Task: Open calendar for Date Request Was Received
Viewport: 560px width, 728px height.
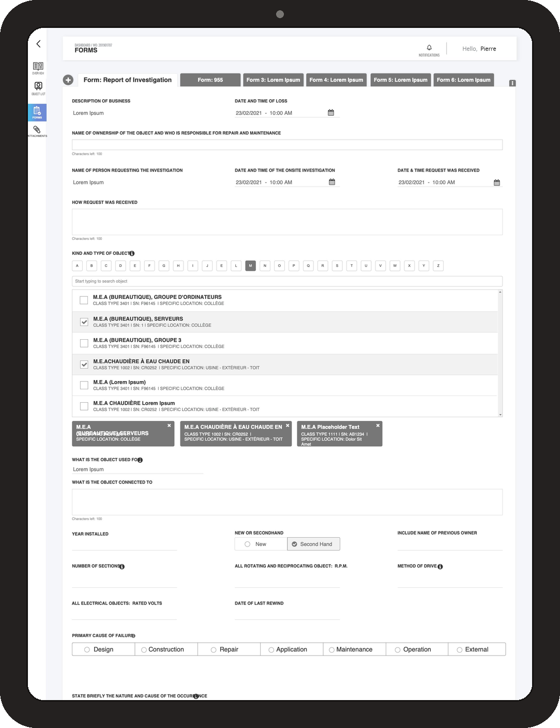Action: 497,183
